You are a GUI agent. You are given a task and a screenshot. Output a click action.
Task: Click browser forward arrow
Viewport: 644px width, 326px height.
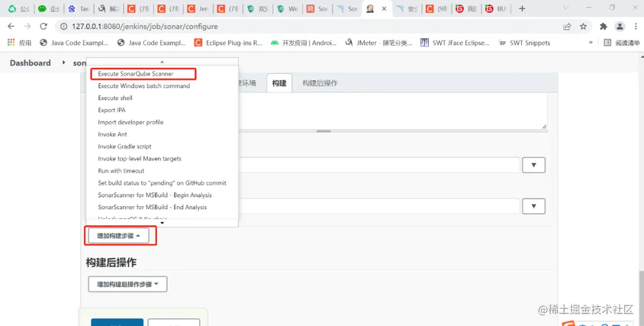coord(27,26)
